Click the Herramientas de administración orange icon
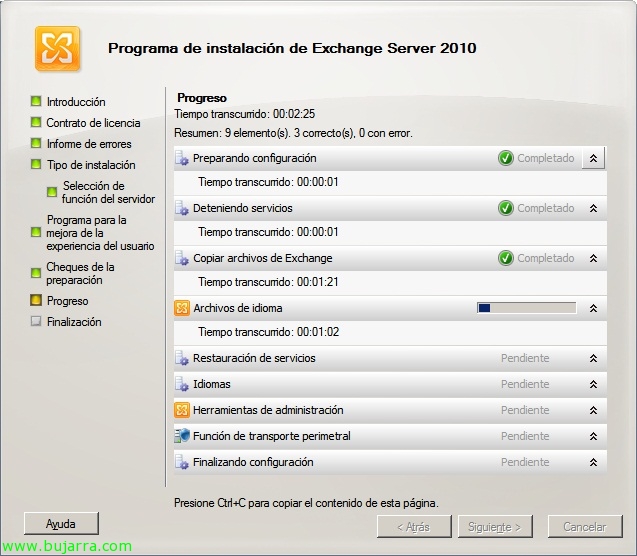This screenshot has width=637, height=556. tap(182, 410)
